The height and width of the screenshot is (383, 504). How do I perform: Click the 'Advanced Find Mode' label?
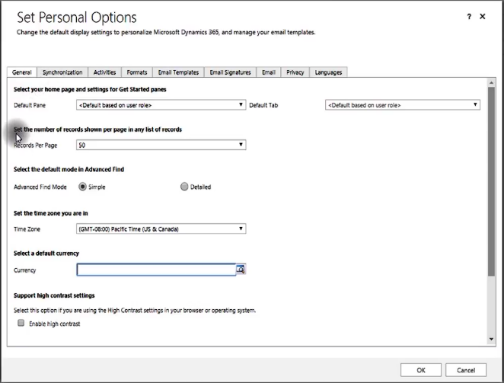tap(40, 187)
